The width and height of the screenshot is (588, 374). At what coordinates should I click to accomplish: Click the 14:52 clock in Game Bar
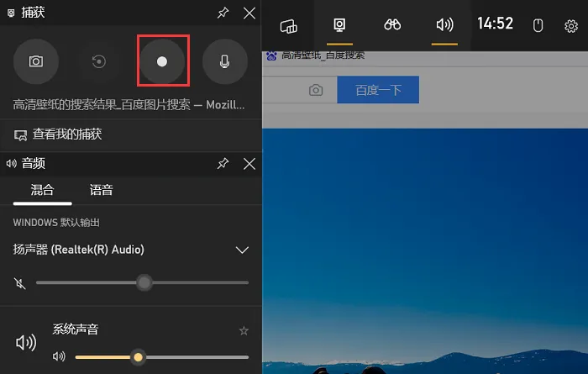[x=495, y=24]
